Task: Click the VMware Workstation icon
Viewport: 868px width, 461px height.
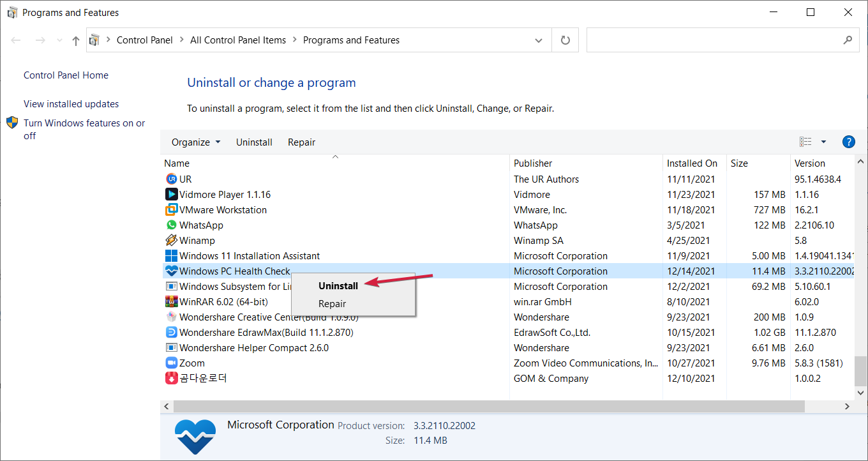Action: (171, 209)
